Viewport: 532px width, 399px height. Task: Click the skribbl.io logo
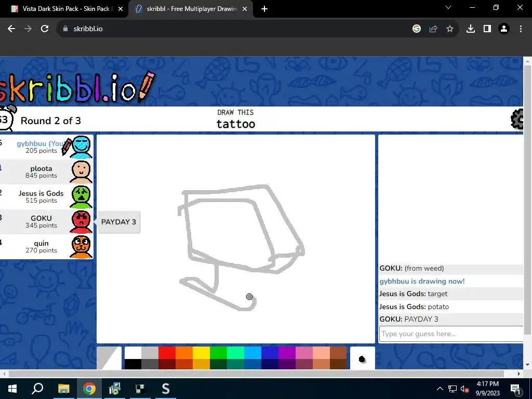coord(77,87)
